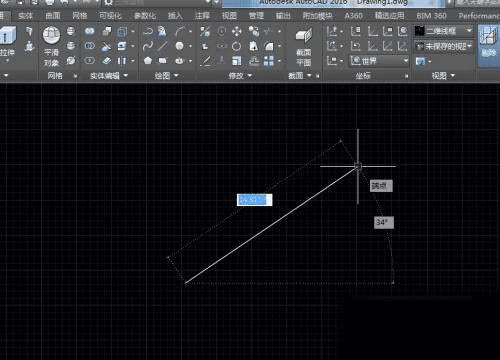500x360 pixels.
Task: Click the 截面平面 Section Plane button
Action: 304,47
